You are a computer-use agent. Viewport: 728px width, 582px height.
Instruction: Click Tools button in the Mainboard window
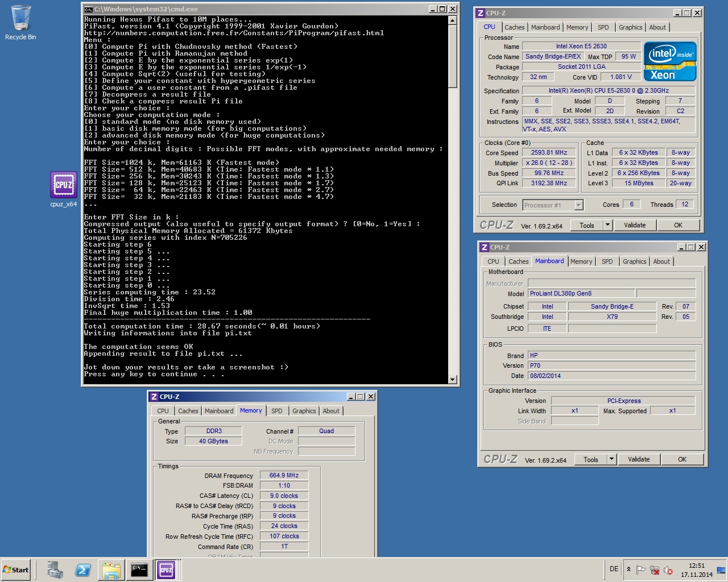point(591,459)
